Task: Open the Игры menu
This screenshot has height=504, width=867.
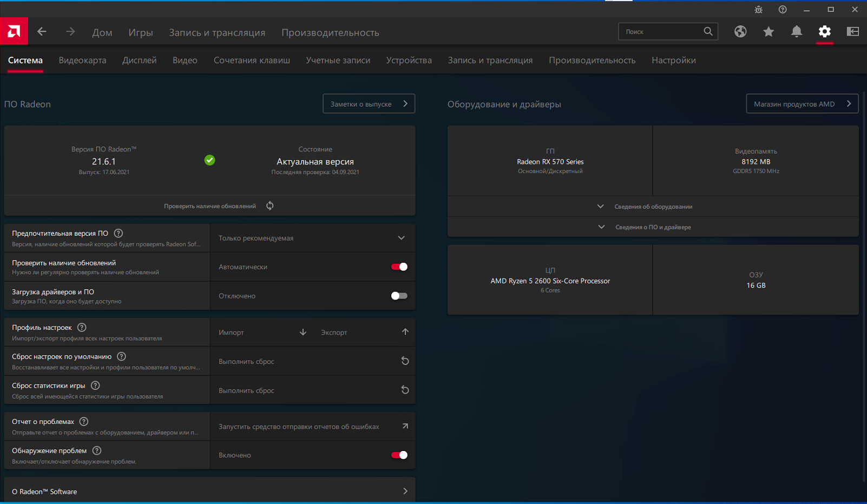Action: click(141, 32)
